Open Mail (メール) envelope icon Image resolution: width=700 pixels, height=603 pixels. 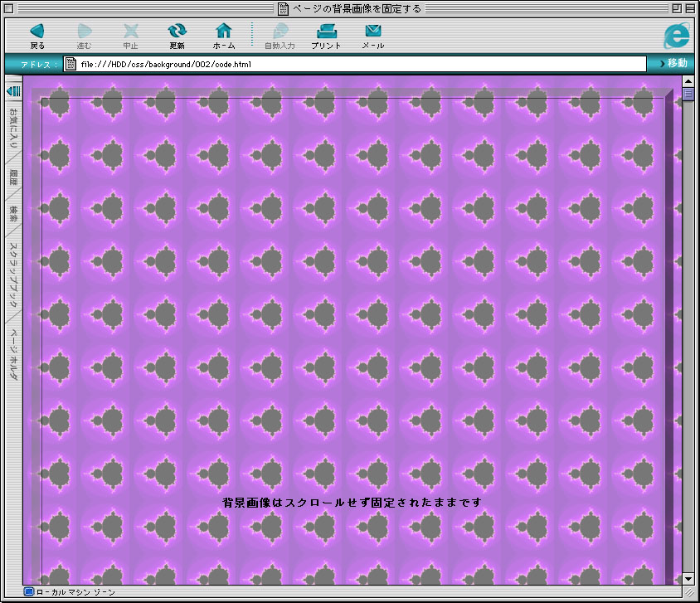(x=372, y=32)
